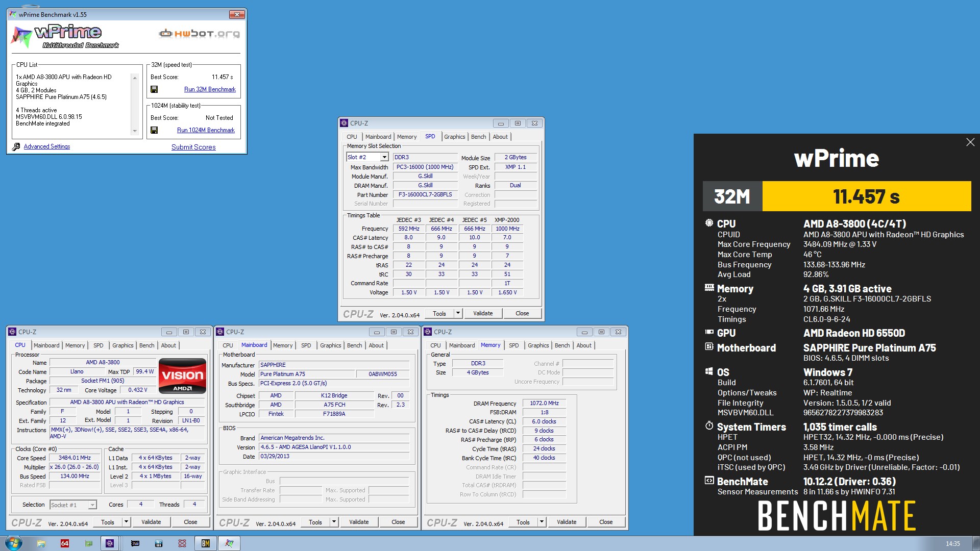Image resolution: width=980 pixels, height=551 pixels.
Task: Open Mainboard tab in the CPU tab CPU-Z window
Action: pos(46,345)
